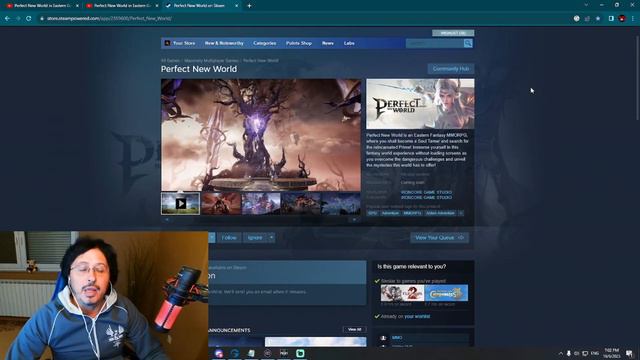
Task: Click the microphone icon in system tray
Action: click(x=569, y=353)
